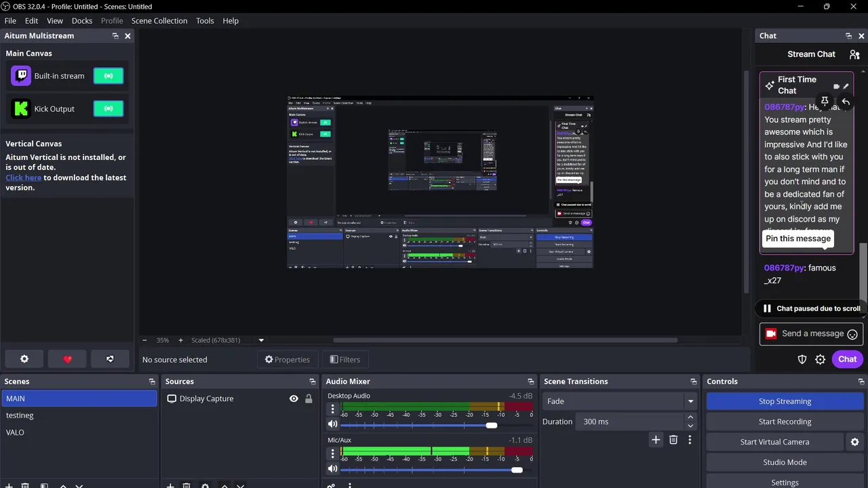
Task: Click the Kick Output logo icon
Action: (x=21, y=108)
